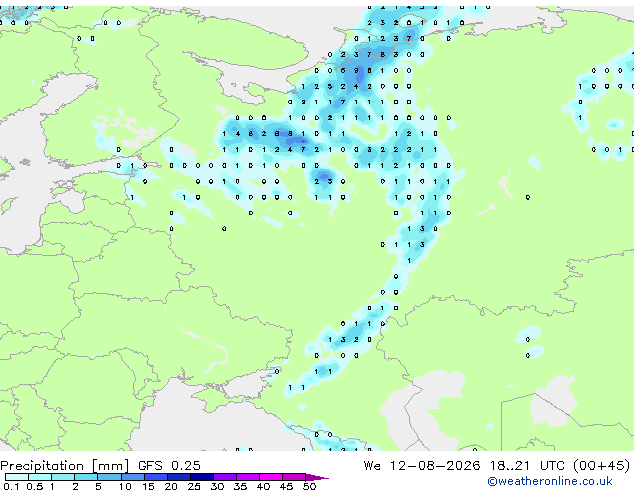
Task: Select the 25–30 mm dark blue swatch
Action: click(x=202, y=477)
